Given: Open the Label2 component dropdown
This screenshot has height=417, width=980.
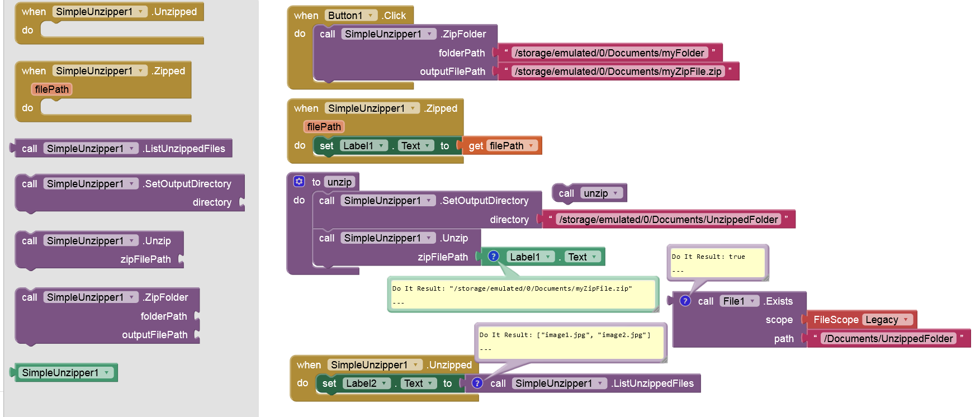Looking at the screenshot, I should (366, 383).
